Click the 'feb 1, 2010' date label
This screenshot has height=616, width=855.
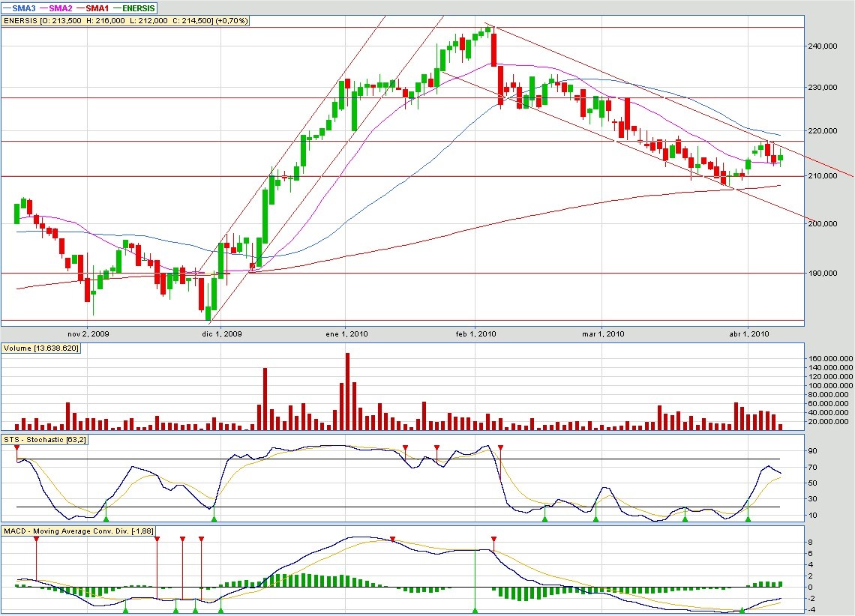475,333
